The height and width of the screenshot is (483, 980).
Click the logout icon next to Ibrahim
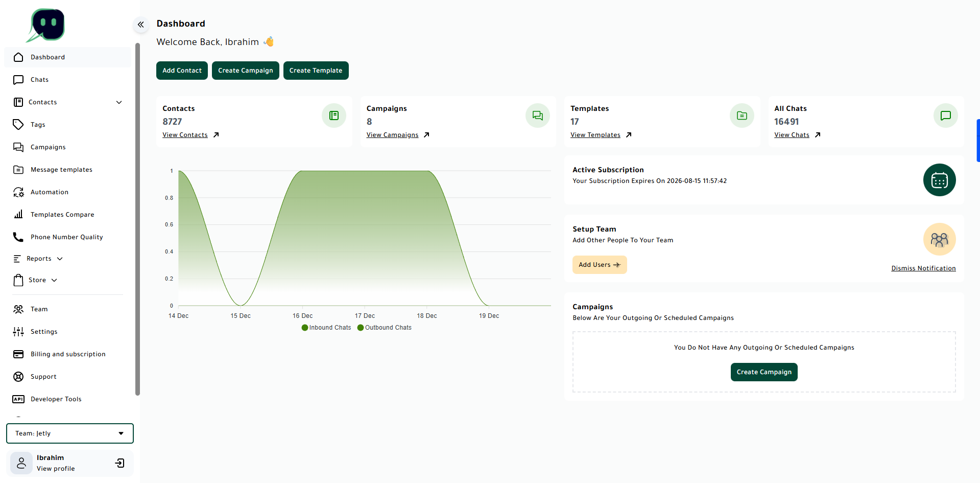(119, 463)
